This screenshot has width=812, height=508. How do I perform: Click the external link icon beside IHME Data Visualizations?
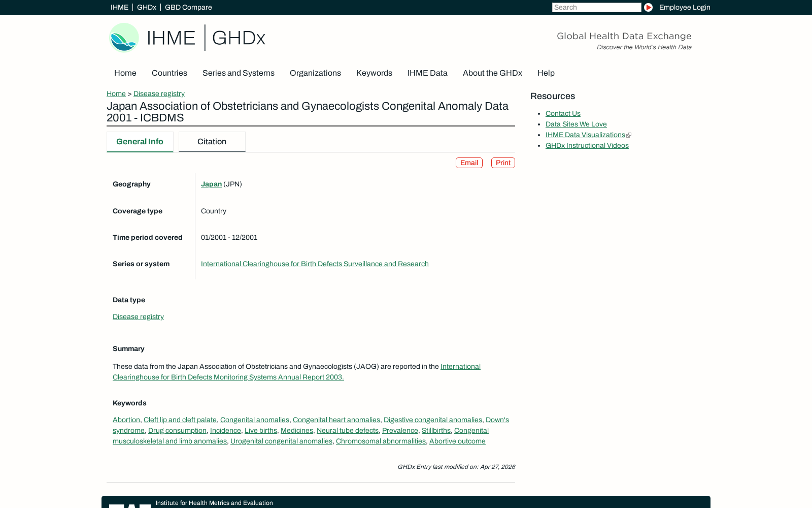coord(629,135)
